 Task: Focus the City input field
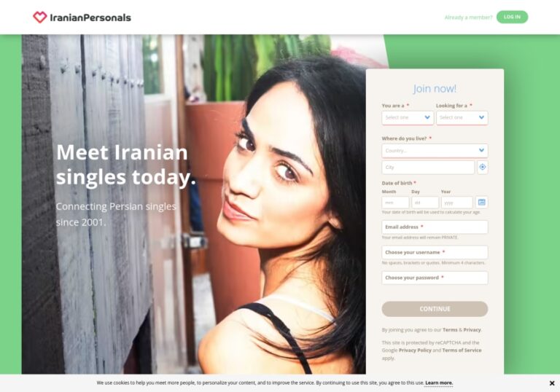coord(428,167)
